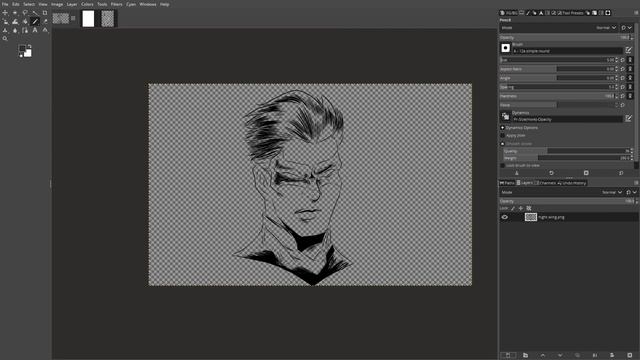Open tool options tab configuration menu
Viewport: 640px width, 360px height.
tap(636, 13)
